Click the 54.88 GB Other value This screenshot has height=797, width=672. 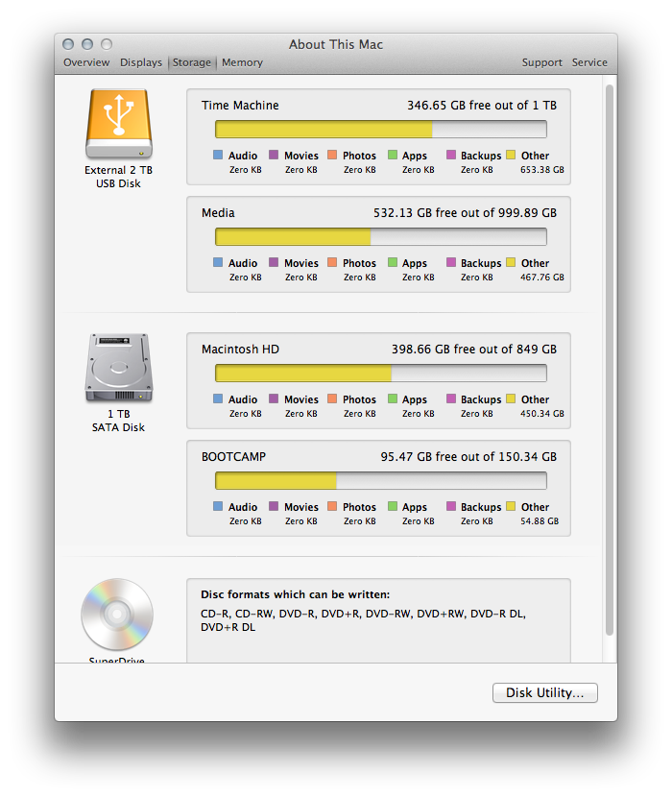[x=540, y=521]
